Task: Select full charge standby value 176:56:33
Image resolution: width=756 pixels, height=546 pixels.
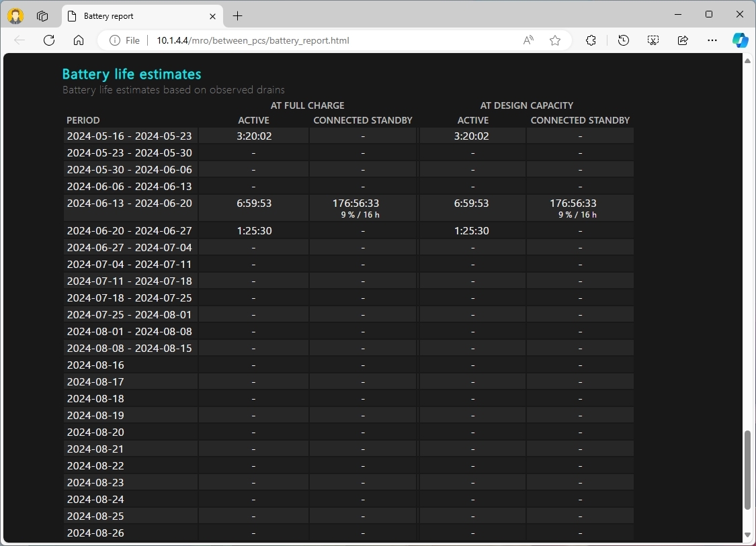Action: pyautogui.click(x=355, y=203)
